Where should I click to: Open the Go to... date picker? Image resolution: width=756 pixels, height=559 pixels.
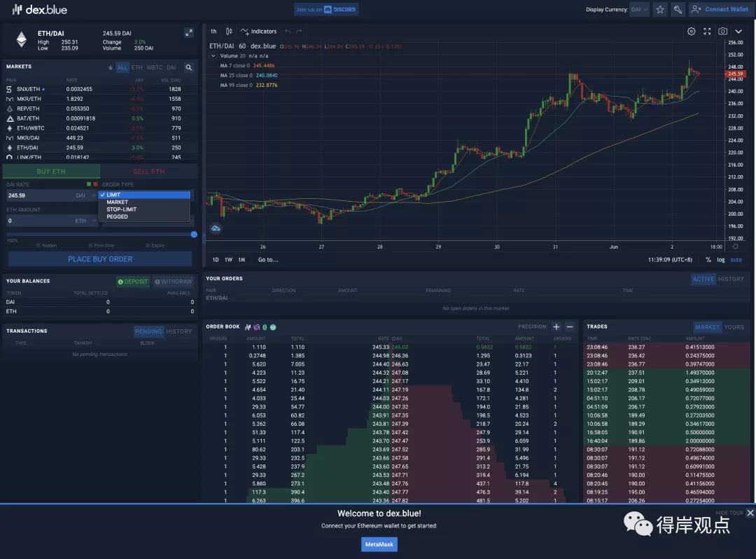[x=268, y=259]
